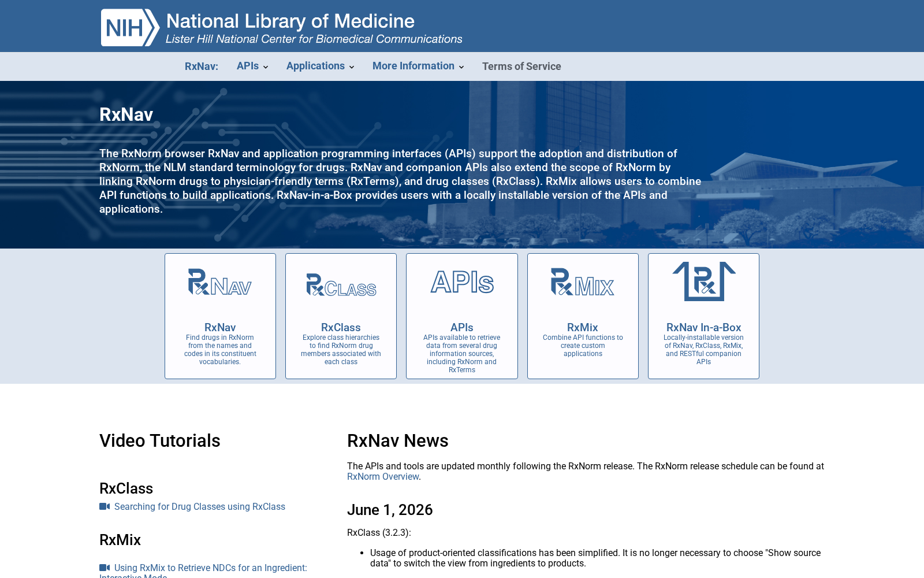
Task: Click the June 1, 2026 news date
Action: click(390, 510)
